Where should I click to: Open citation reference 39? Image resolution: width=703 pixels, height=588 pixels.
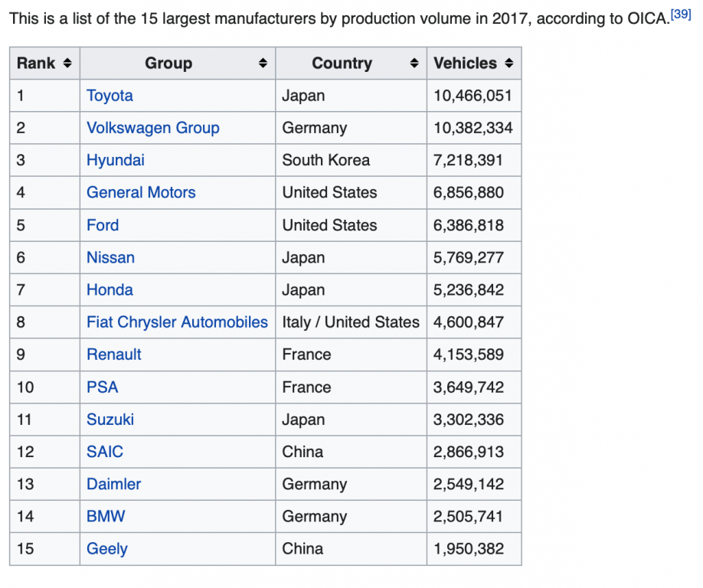point(681,14)
